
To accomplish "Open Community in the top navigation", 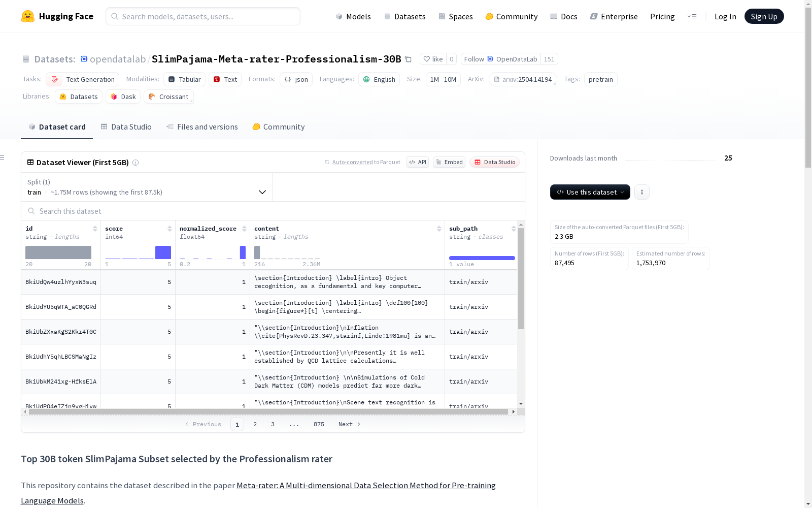I will (512, 16).
